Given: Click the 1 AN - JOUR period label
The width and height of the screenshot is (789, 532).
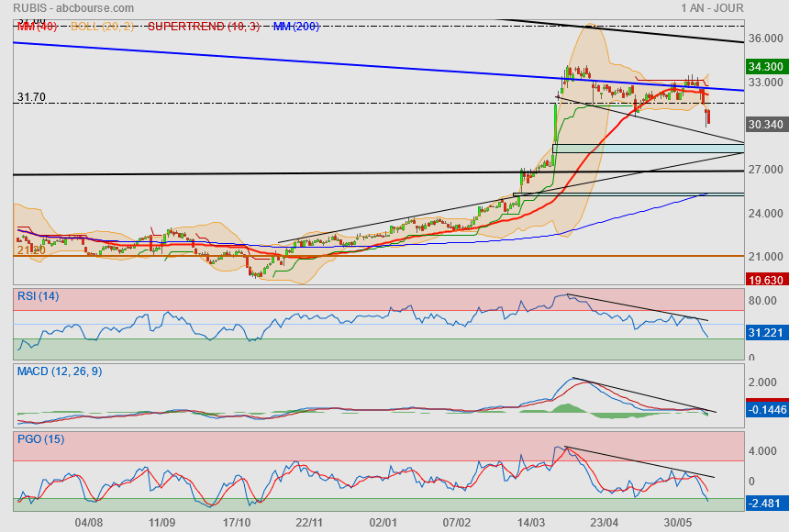Looking at the screenshot, I should [712, 8].
